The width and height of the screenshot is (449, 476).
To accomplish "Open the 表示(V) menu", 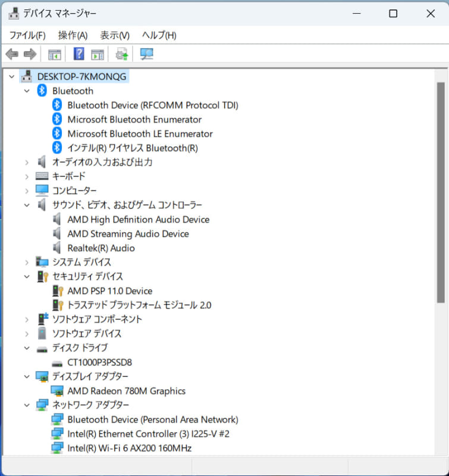I will 115,35.
